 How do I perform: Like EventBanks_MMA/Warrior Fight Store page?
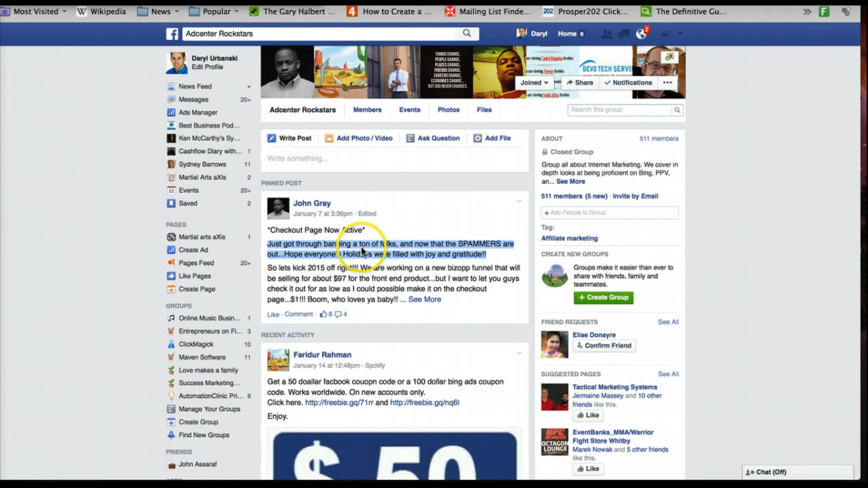[x=588, y=469]
